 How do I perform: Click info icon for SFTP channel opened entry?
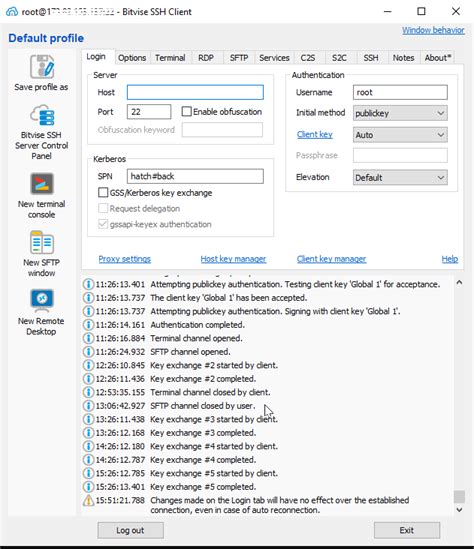tap(88, 352)
